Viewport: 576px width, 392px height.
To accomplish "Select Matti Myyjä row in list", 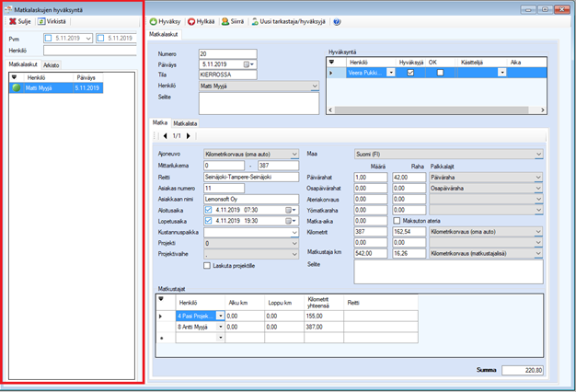I will point(56,87).
